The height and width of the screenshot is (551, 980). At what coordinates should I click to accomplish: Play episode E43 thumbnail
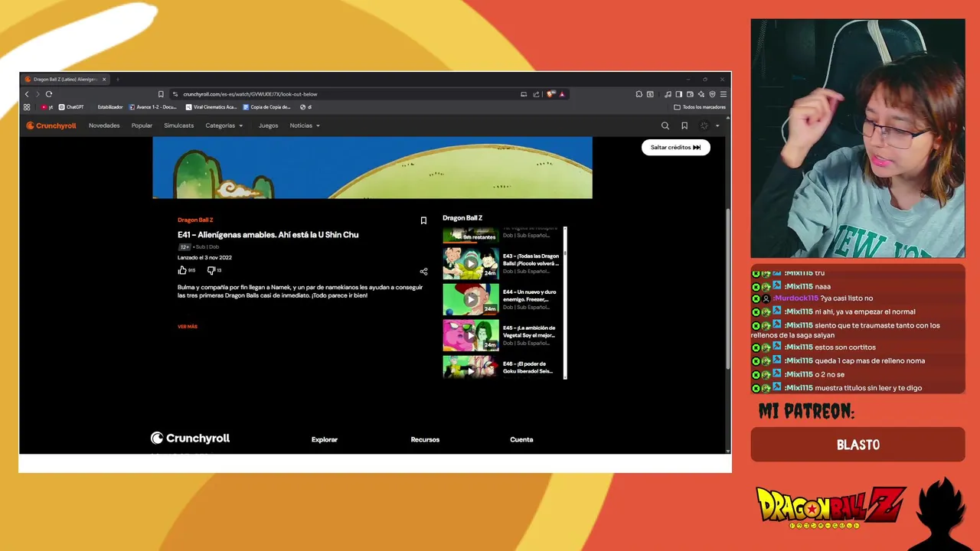pos(471,263)
